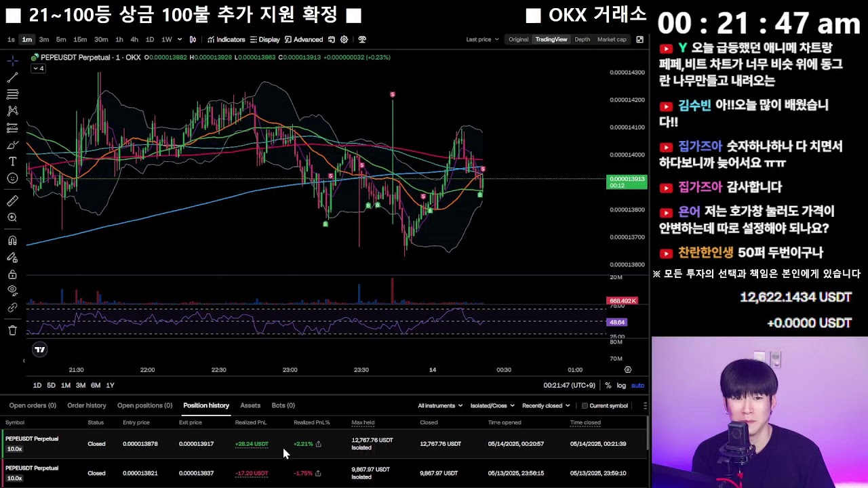Lock all drawing tools
Screen dimensions: 868x488
coord(12,274)
